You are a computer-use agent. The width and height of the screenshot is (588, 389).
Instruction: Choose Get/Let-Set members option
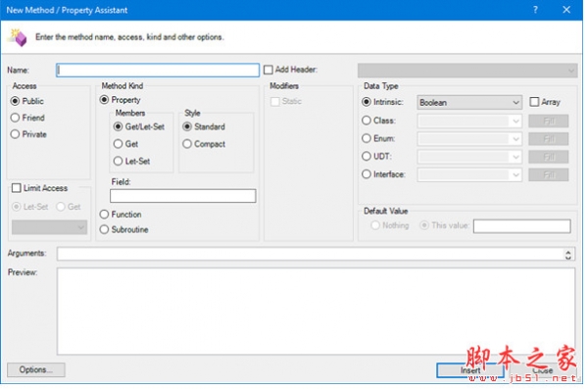[119, 126]
